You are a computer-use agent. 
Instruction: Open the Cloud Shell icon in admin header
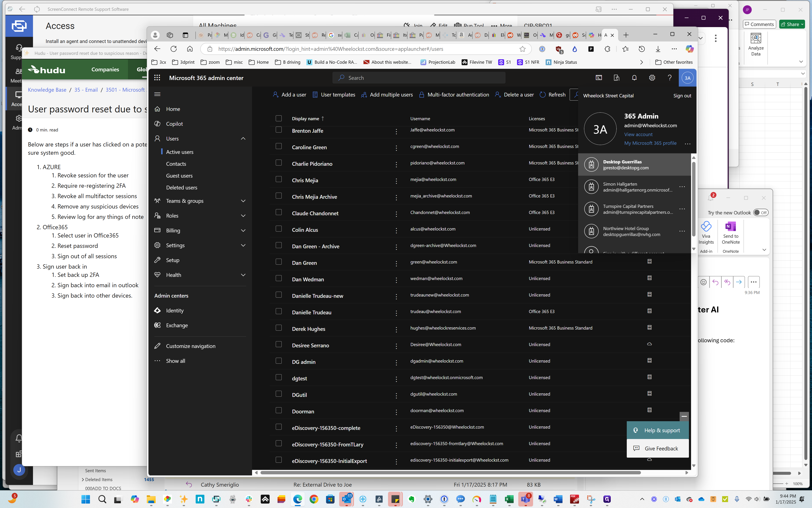point(599,78)
